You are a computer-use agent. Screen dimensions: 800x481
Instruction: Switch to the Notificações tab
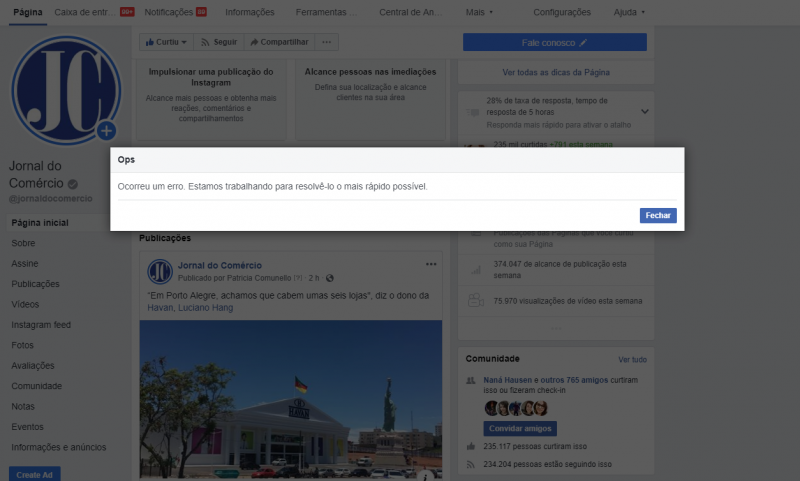(x=175, y=12)
